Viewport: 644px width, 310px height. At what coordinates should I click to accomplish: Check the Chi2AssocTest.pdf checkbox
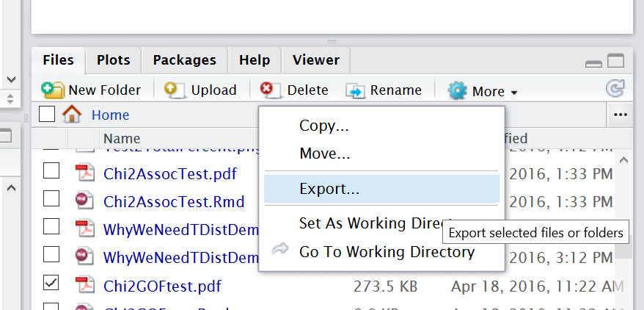click(51, 170)
